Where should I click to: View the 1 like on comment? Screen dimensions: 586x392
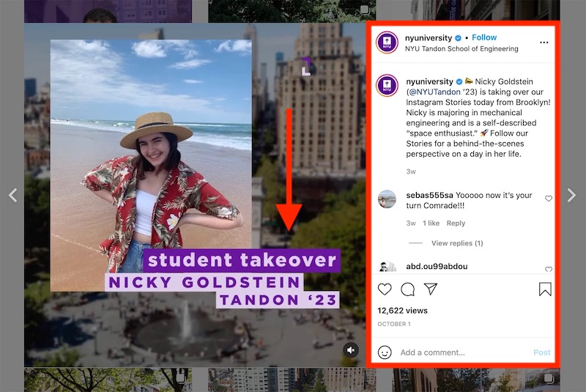[431, 223]
